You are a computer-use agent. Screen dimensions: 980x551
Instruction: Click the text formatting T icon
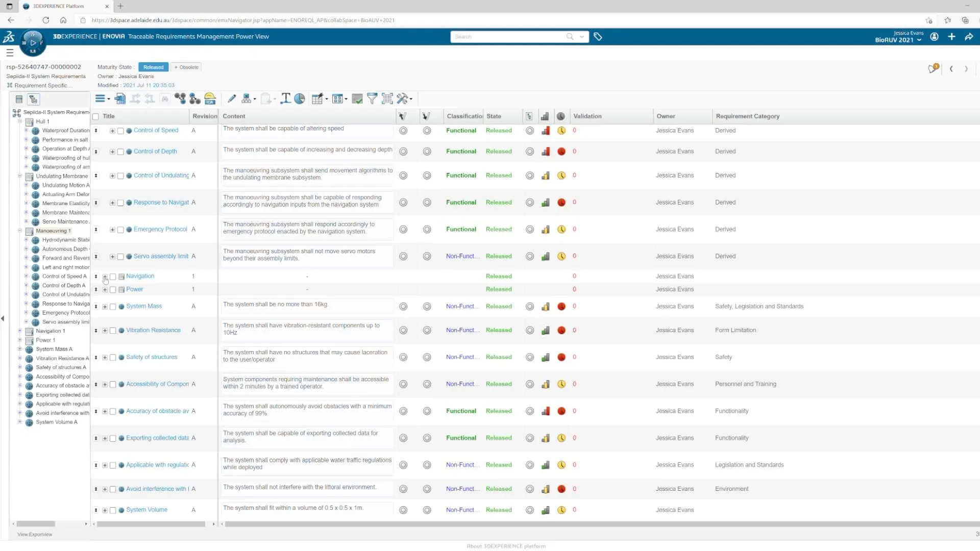(285, 99)
